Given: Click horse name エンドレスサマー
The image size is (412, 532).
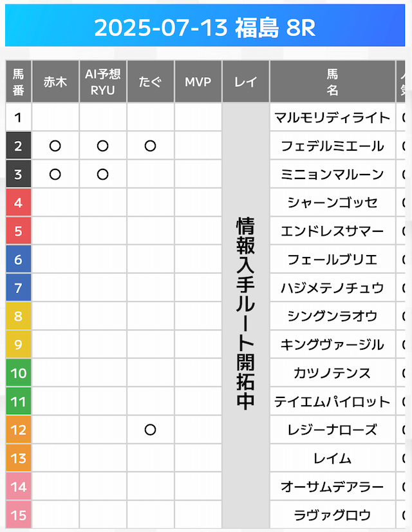Looking at the screenshot, I should tap(332, 231).
